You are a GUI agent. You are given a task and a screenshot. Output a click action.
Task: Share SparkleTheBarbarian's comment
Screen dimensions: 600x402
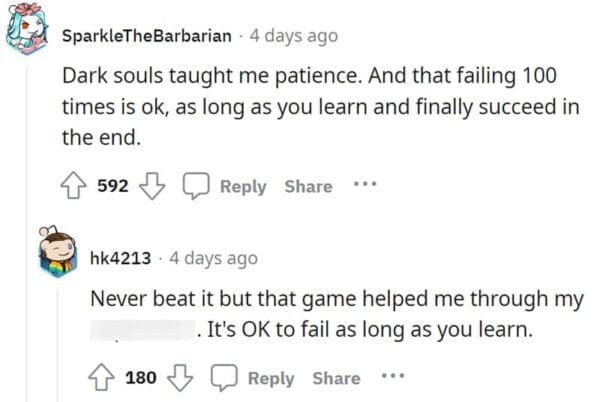[308, 187]
